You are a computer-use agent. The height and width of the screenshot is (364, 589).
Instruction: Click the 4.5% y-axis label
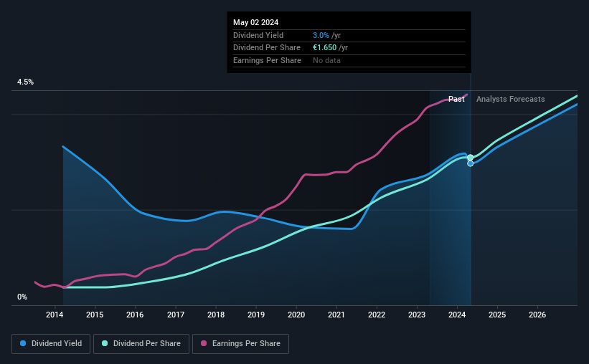click(25, 82)
